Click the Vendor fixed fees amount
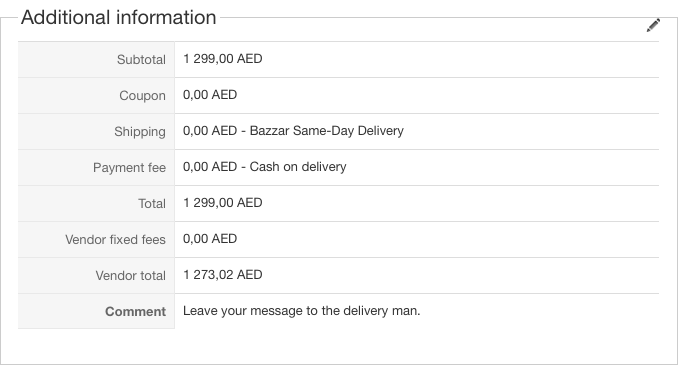This screenshot has height=367, width=681. pyautogui.click(x=210, y=239)
